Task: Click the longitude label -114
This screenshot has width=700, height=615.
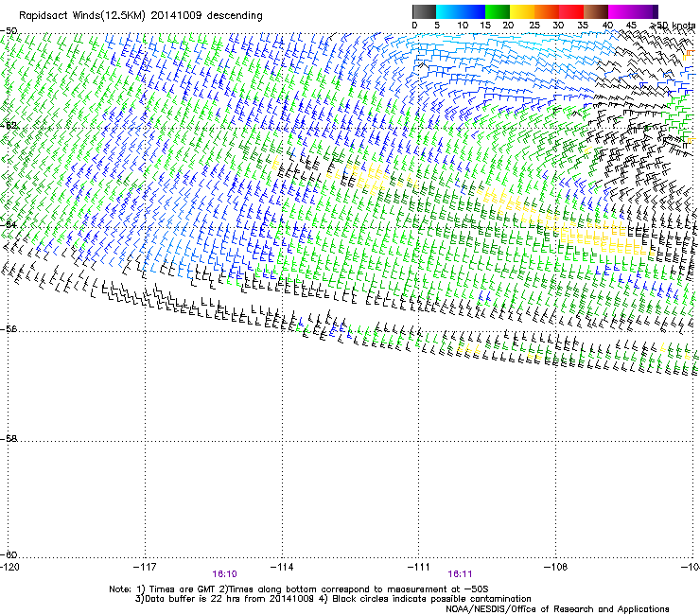Action: pyautogui.click(x=282, y=567)
